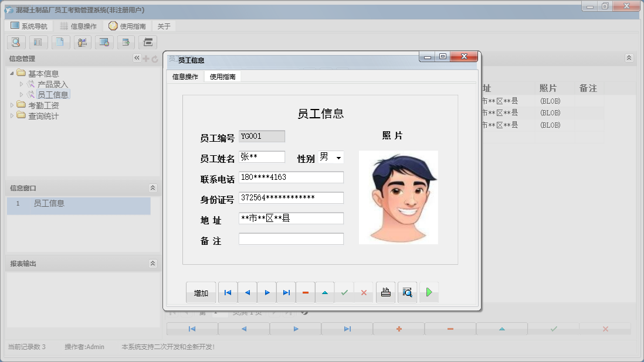Click inside the 备注 remarks input field
This screenshot has width=644, height=362.
pyautogui.click(x=291, y=238)
